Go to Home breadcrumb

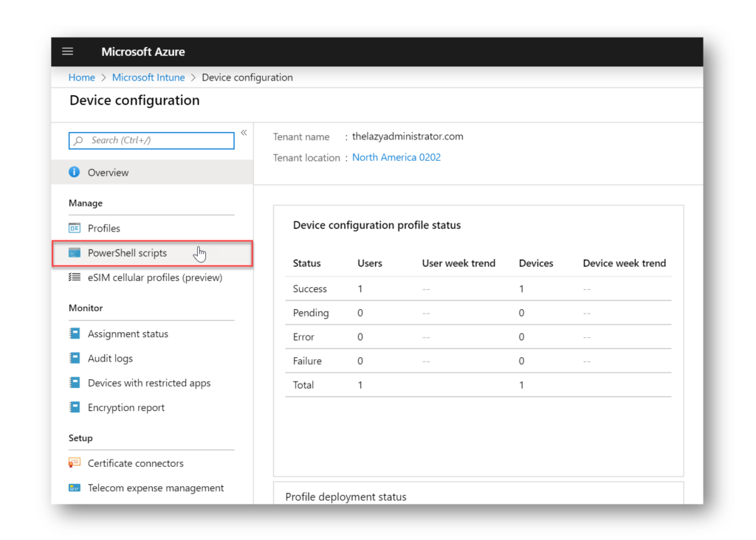click(81, 77)
